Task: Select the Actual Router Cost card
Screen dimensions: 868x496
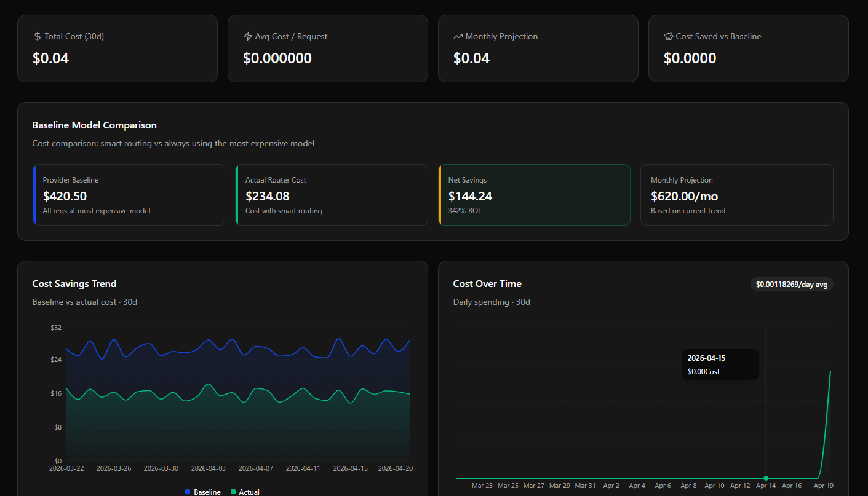Action: pos(332,195)
